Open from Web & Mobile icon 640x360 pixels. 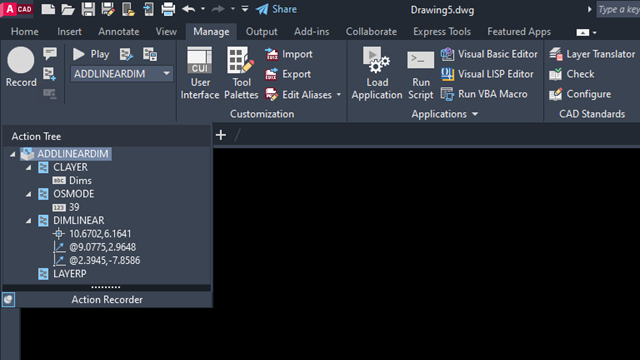[x=128, y=9]
